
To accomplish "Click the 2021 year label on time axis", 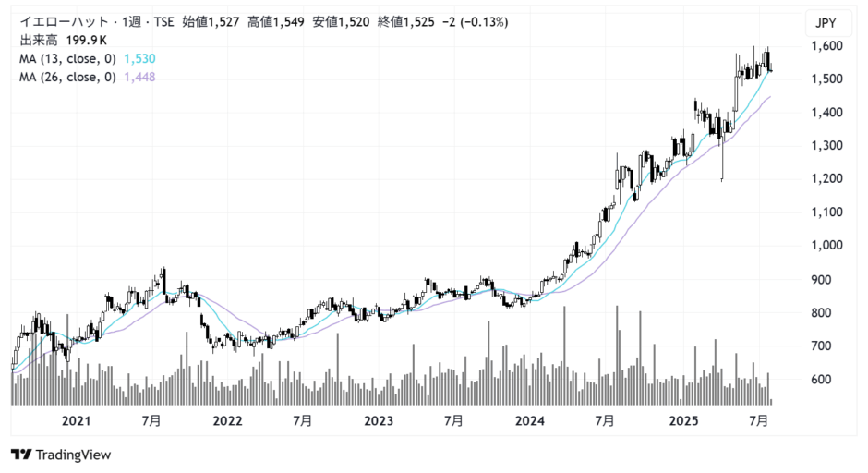I will tap(76, 421).
